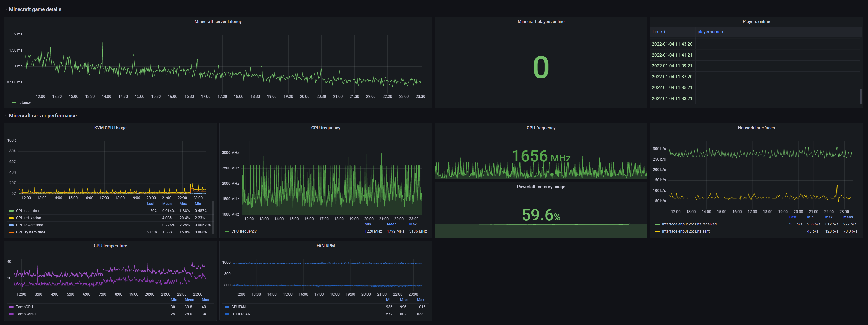Sort the table by playernames column
The image size is (868, 325).
(x=710, y=32)
